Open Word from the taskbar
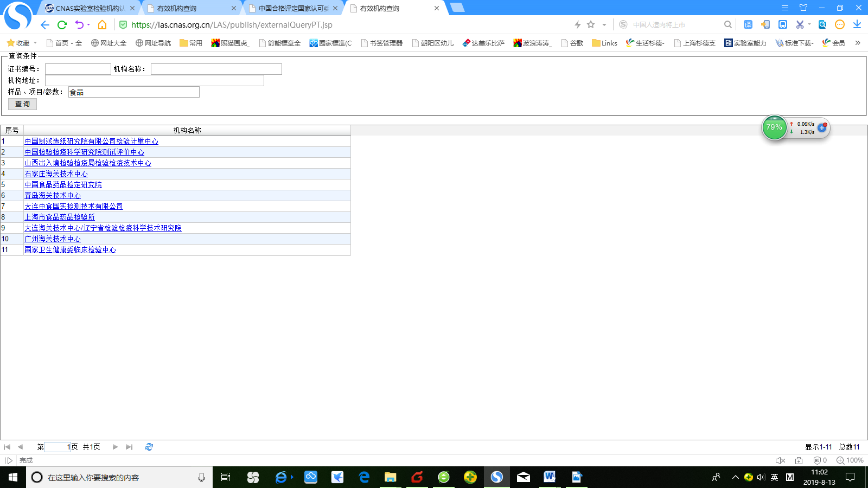The height and width of the screenshot is (488, 868). [x=550, y=477]
